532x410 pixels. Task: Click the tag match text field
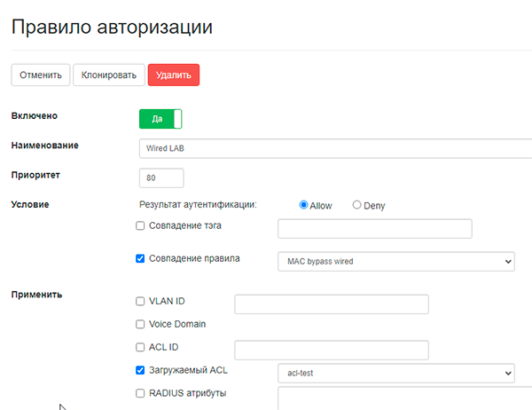(375, 229)
